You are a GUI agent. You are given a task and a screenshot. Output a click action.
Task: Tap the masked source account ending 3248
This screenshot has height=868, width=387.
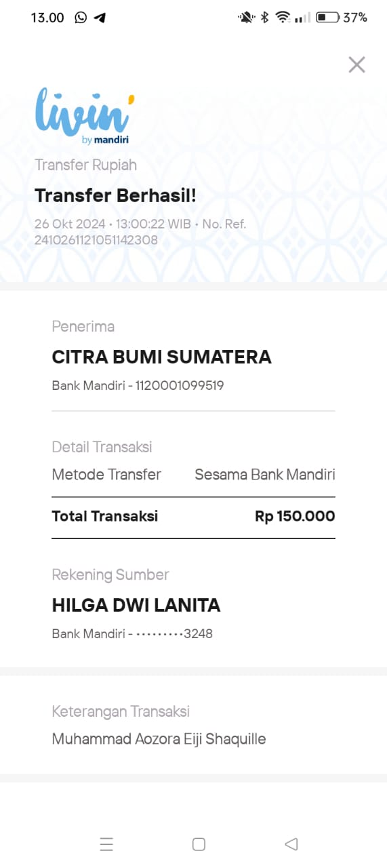pyautogui.click(x=174, y=634)
